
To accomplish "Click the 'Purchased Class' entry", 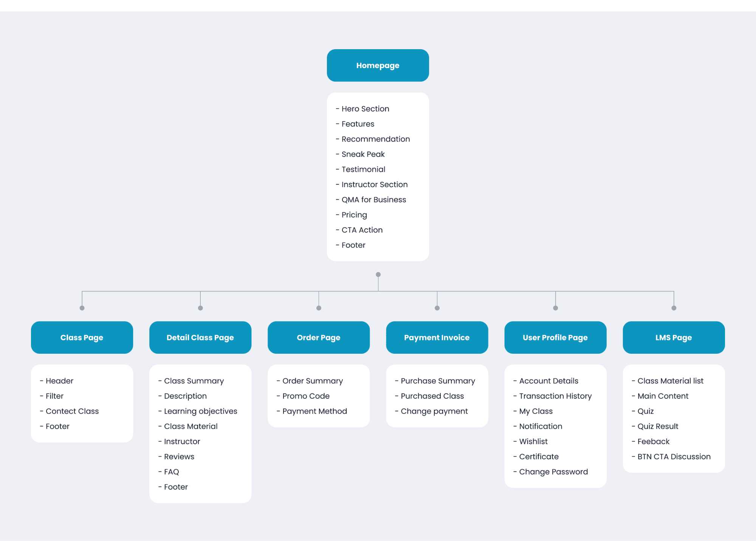I will click(429, 396).
